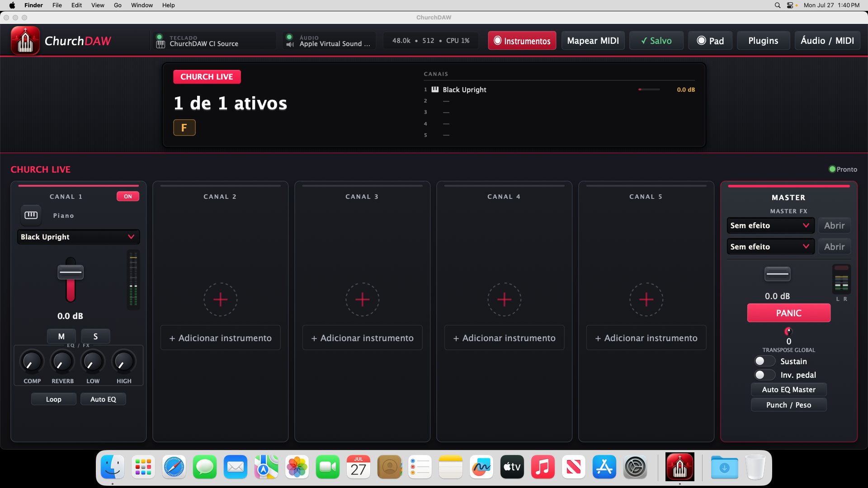Open Music app from the Dock
This screenshot has width=868, height=488.
543,467
